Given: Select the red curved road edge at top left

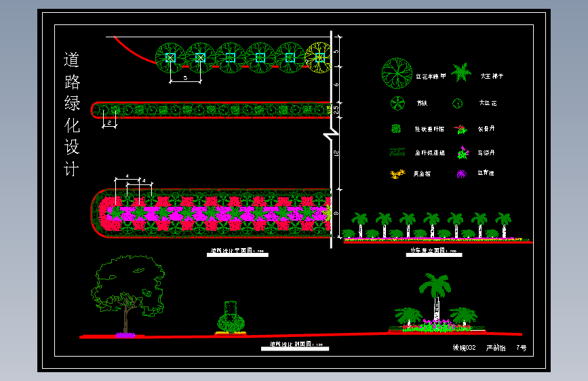Looking at the screenshot, I should point(134,52).
